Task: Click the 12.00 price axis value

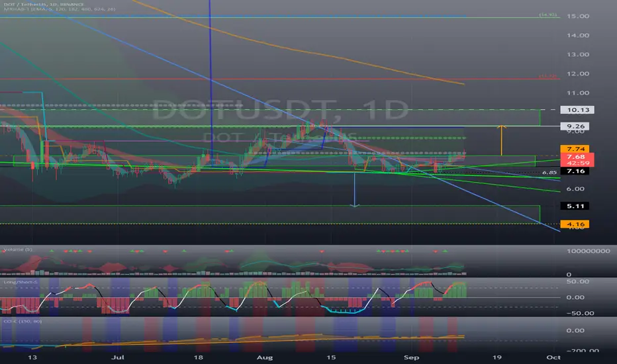Action: point(578,74)
